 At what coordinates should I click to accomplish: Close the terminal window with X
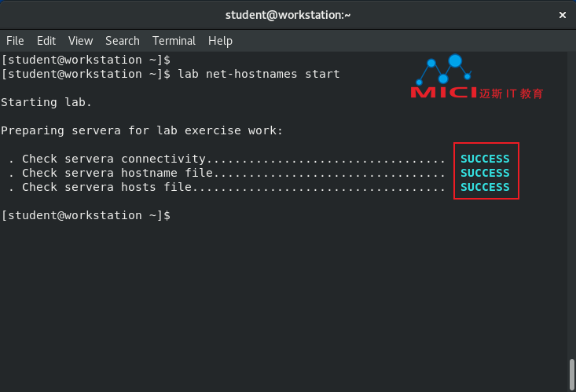click(562, 15)
